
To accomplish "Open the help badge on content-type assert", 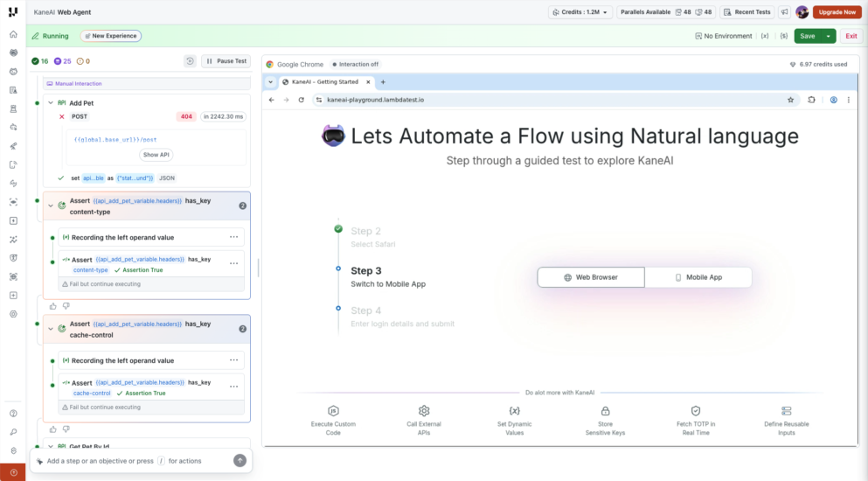I will 242,206.
